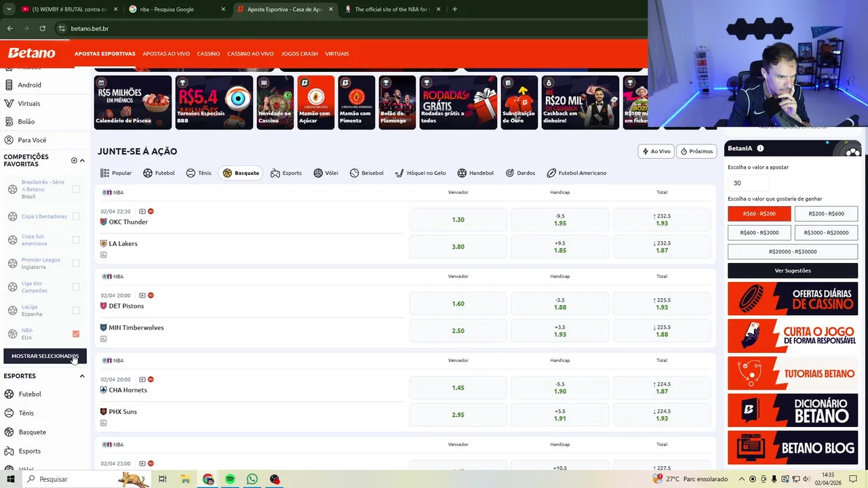Open new browser tab

454,9
